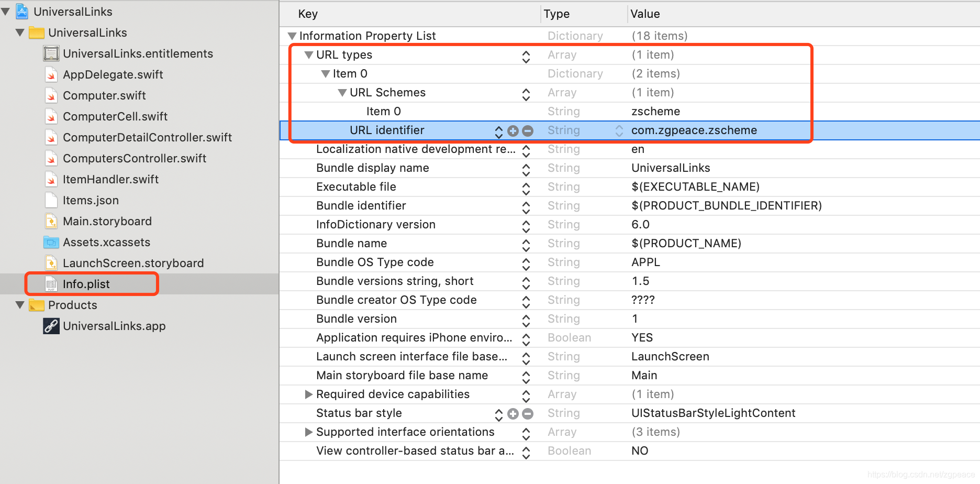Collapse the URL Schemes array

coord(342,93)
